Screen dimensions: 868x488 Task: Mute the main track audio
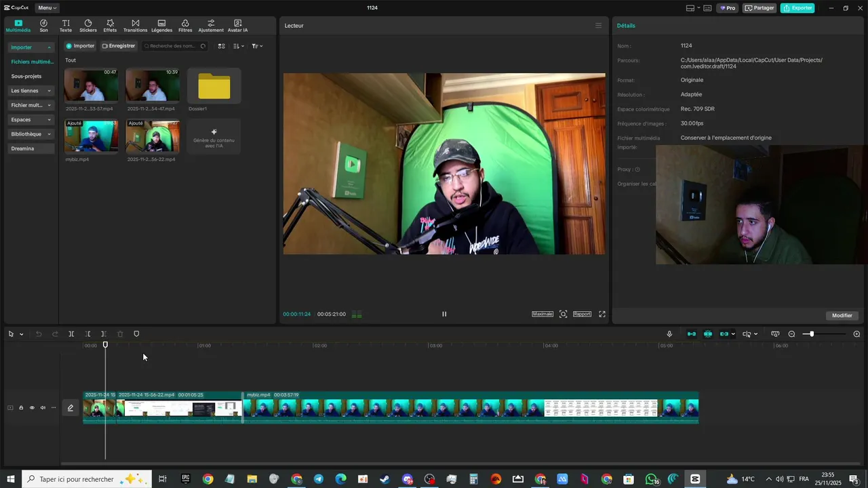[43, 407]
